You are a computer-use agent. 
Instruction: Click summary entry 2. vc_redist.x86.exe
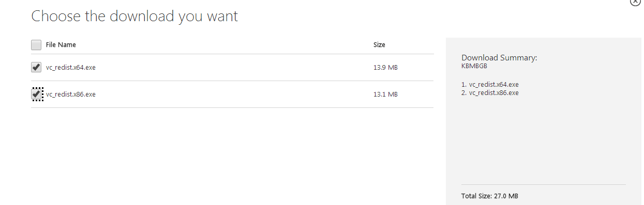click(x=490, y=93)
